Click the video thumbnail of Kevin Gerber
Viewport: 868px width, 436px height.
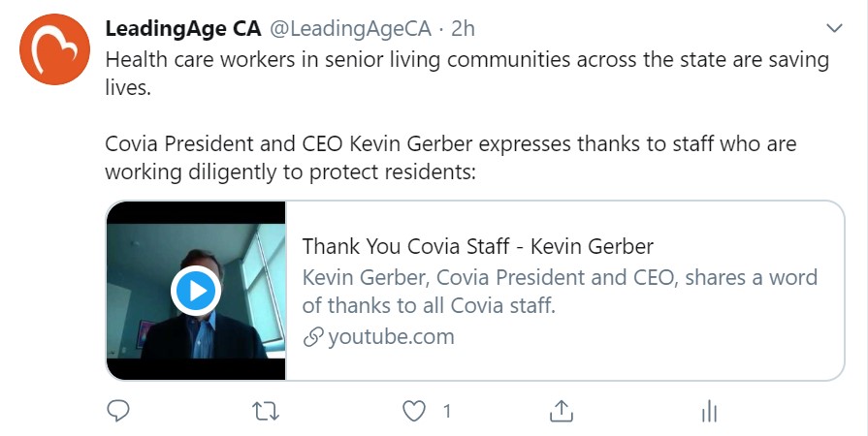pyautogui.click(x=196, y=291)
